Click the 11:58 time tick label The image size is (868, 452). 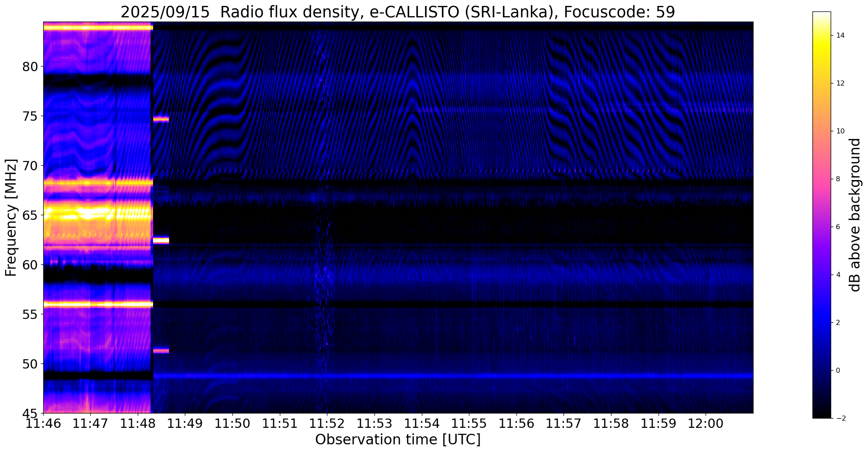coord(611,424)
